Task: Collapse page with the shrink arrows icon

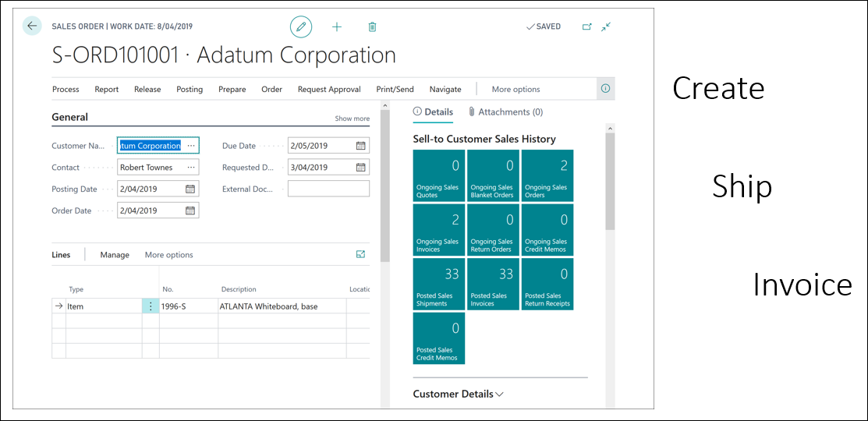Action: (x=606, y=27)
